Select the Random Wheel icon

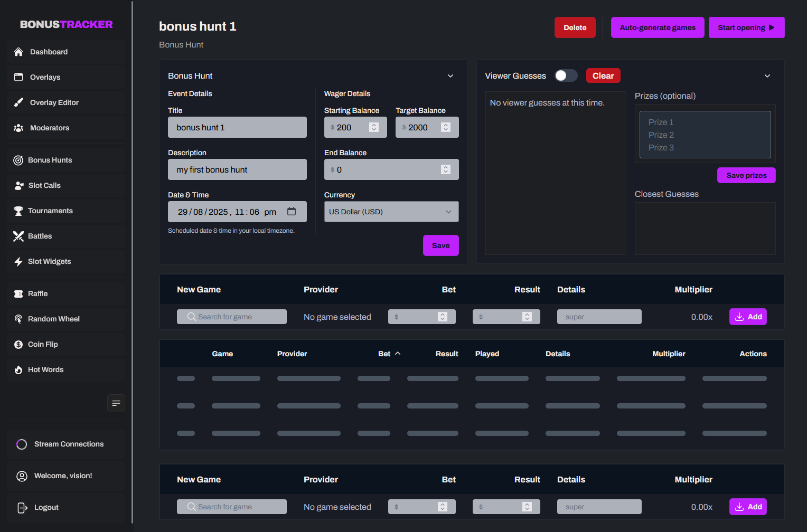[x=18, y=319]
